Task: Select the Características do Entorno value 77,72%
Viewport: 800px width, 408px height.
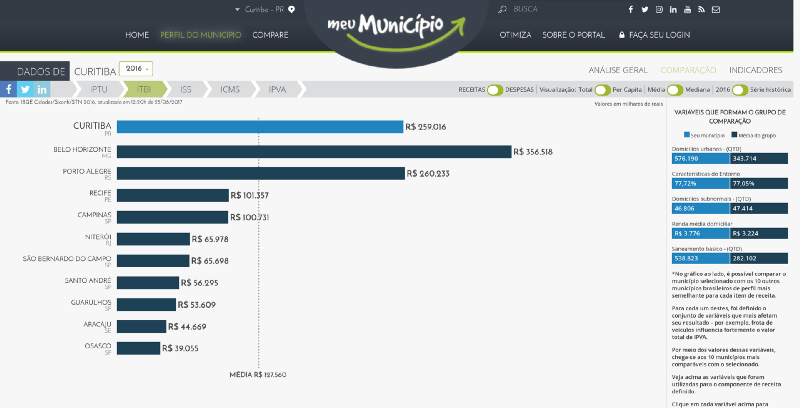Action: point(701,184)
